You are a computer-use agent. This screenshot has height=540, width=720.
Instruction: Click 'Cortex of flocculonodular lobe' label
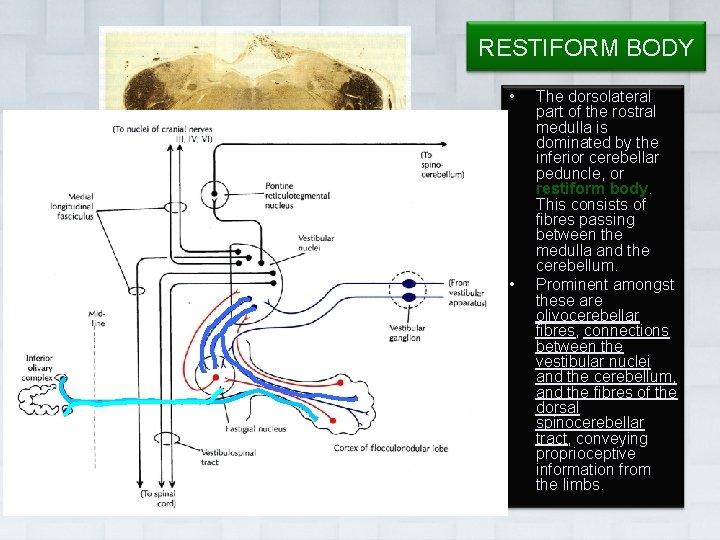point(391,448)
